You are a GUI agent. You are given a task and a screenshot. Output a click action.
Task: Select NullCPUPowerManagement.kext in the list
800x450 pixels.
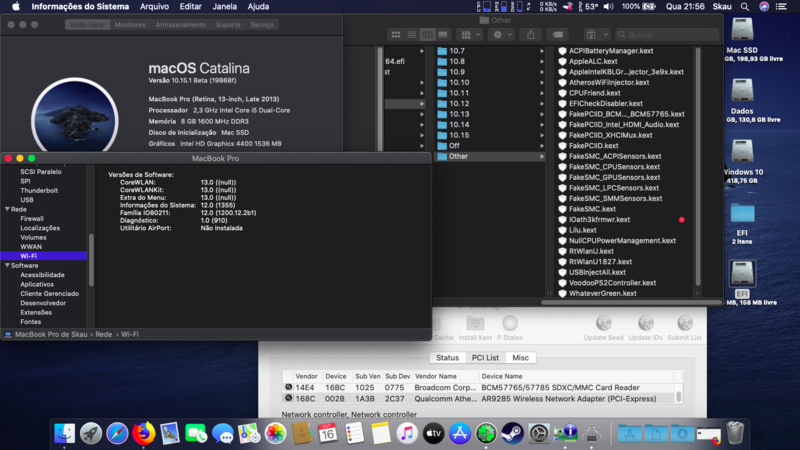coord(622,240)
